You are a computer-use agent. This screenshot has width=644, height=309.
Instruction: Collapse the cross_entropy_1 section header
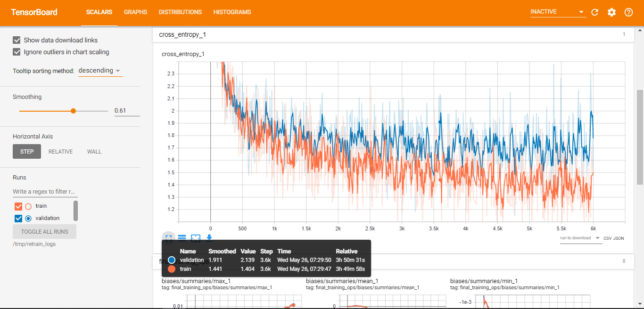click(393, 34)
